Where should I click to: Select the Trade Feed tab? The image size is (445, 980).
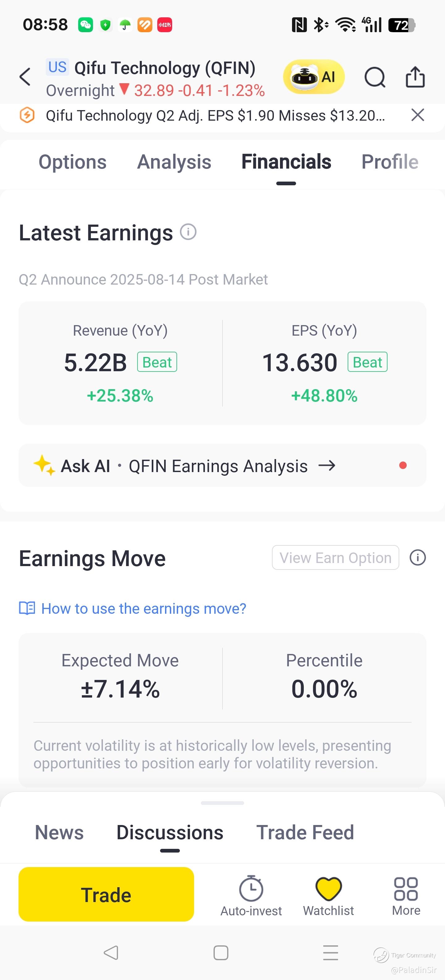(305, 832)
